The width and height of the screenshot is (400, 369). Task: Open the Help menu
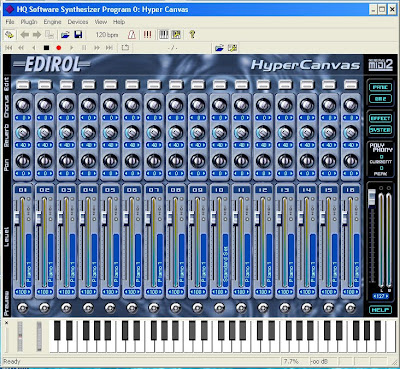pyautogui.click(x=119, y=22)
